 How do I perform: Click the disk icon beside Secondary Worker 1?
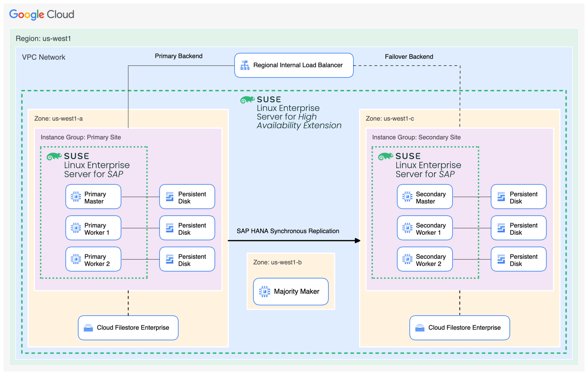[501, 228]
